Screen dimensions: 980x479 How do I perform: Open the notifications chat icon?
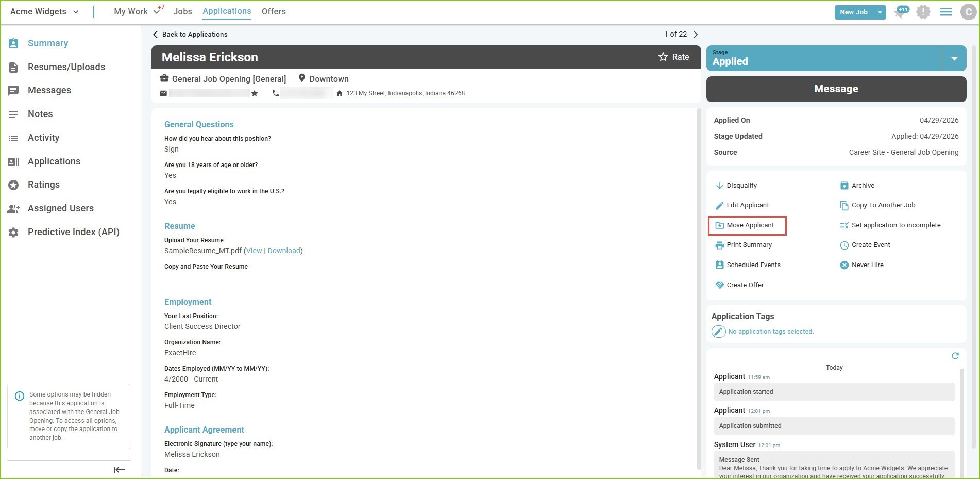(x=901, y=12)
